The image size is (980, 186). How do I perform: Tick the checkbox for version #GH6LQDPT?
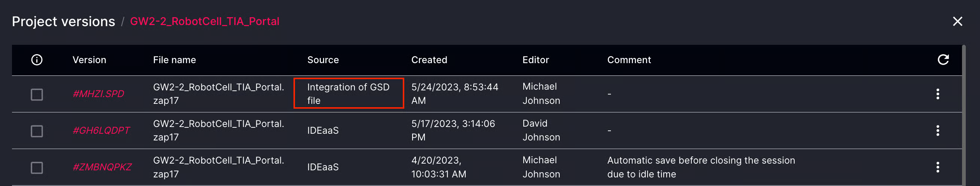[37, 131]
